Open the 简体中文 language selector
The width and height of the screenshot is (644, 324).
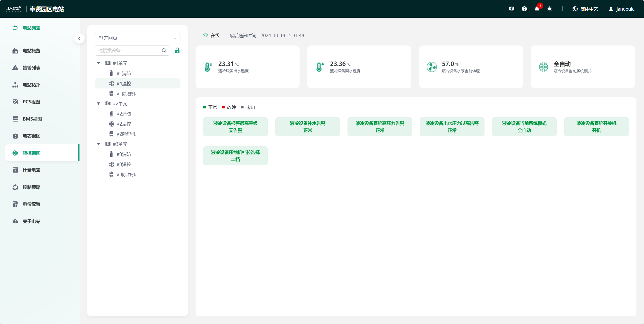coord(585,9)
